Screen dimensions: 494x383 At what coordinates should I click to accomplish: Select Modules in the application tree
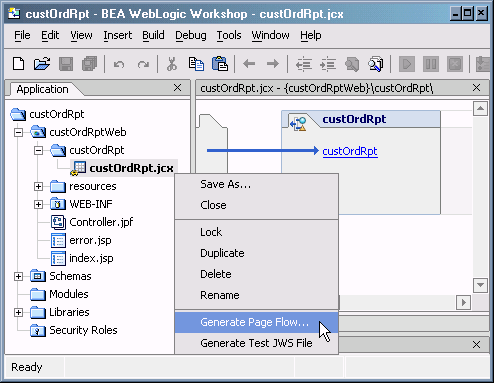tap(69, 294)
